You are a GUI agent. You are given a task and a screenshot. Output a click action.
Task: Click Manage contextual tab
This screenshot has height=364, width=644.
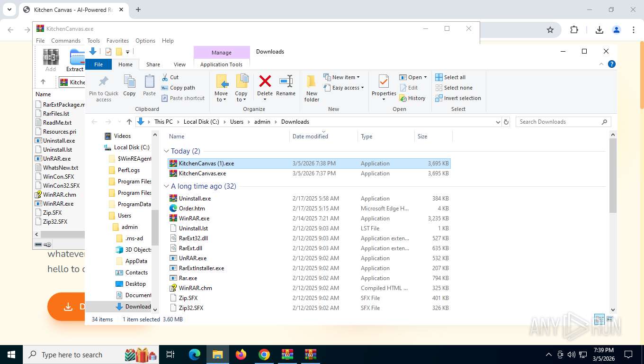tap(222, 53)
